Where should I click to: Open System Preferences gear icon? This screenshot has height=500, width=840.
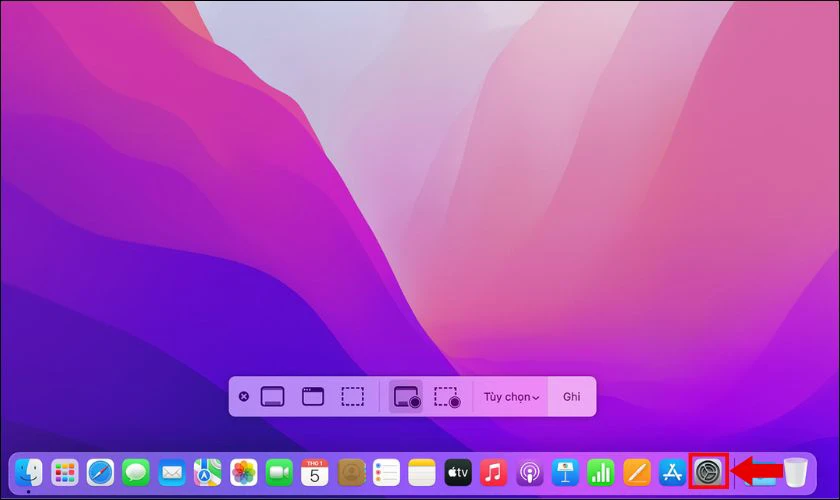click(x=708, y=472)
